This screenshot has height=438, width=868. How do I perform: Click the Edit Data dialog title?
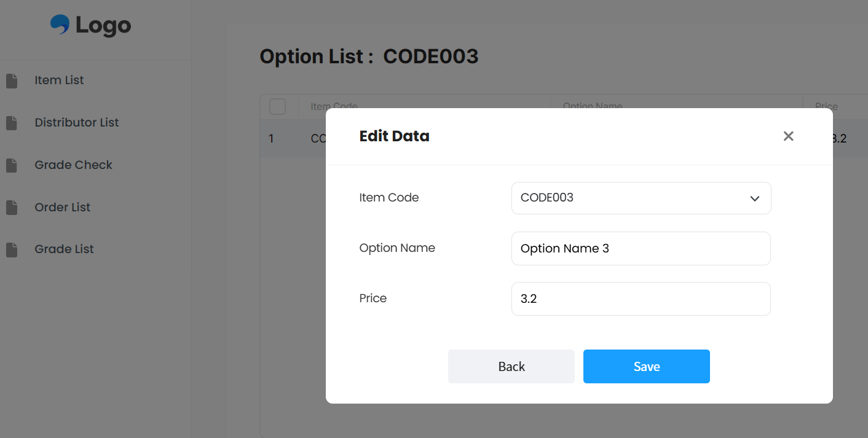394,136
